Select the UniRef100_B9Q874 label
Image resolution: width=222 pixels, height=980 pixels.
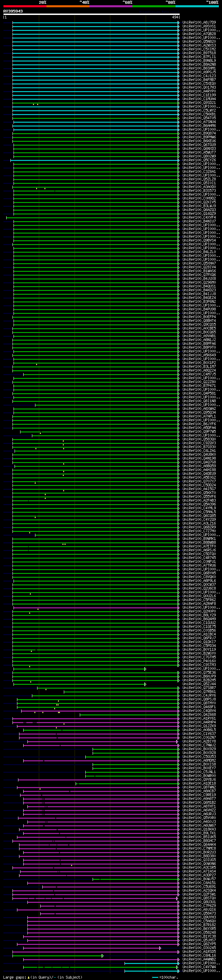coord(199,133)
